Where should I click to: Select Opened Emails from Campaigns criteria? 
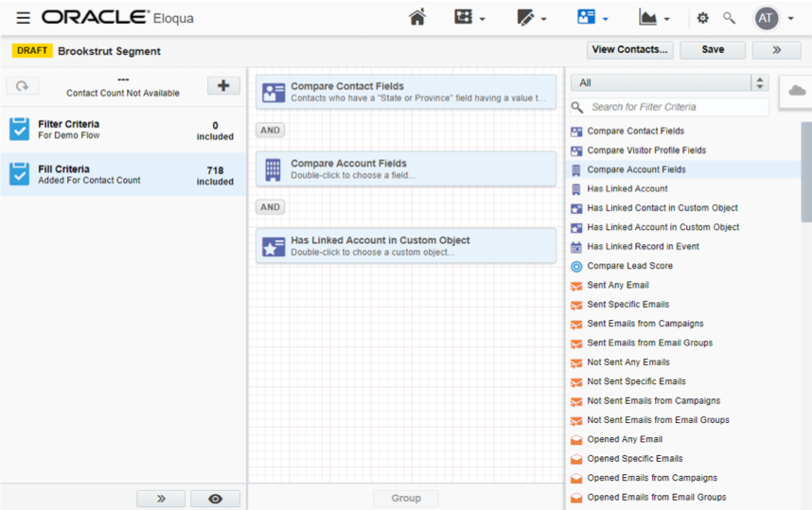[x=652, y=478]
